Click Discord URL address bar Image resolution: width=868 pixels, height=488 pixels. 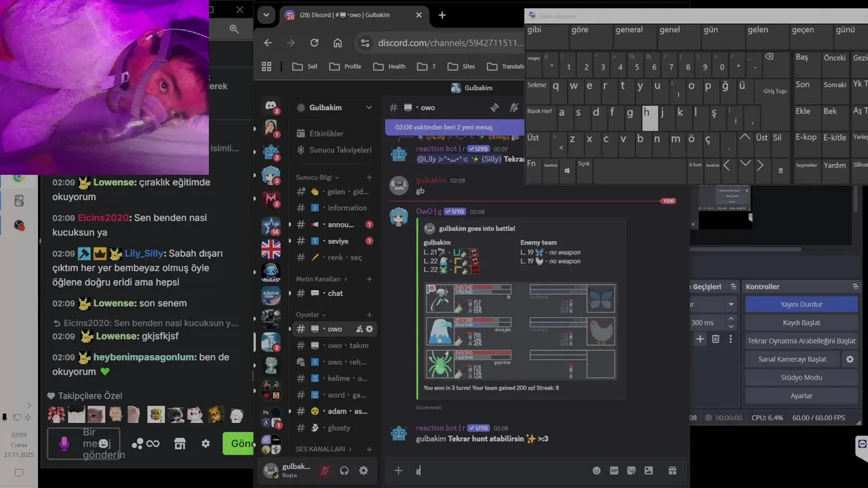pyautogui.click(x=441, y=43)
